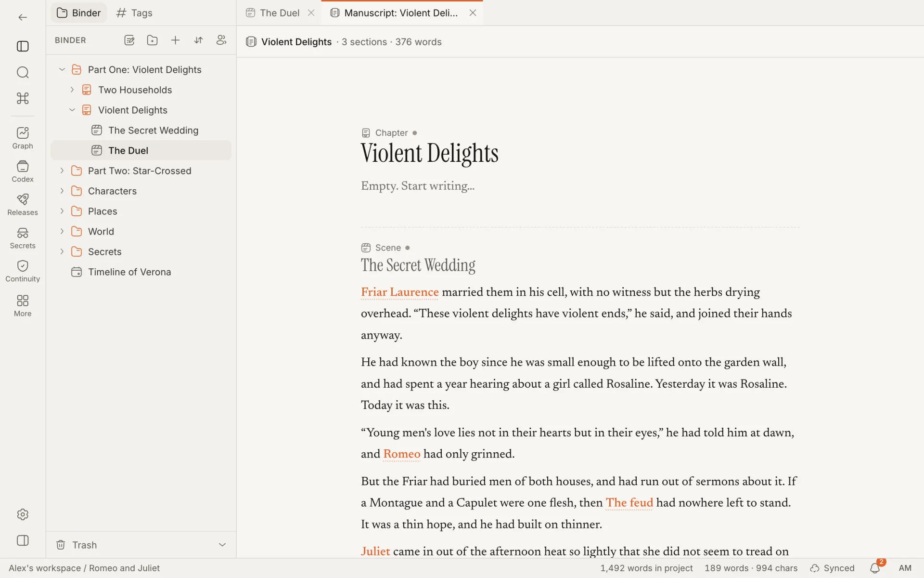Expand the World folder chevron
The image size is (924, 578).
[x=62, y=232]
